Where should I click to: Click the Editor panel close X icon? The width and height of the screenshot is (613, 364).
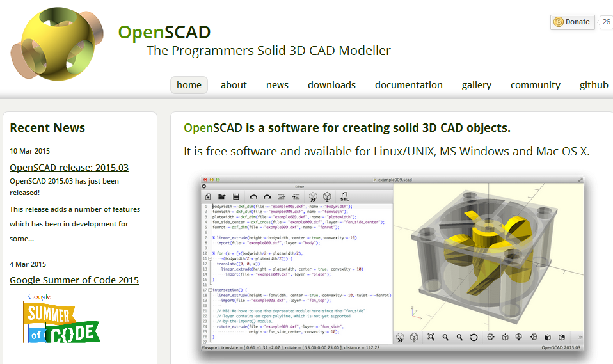pos(204,187)
